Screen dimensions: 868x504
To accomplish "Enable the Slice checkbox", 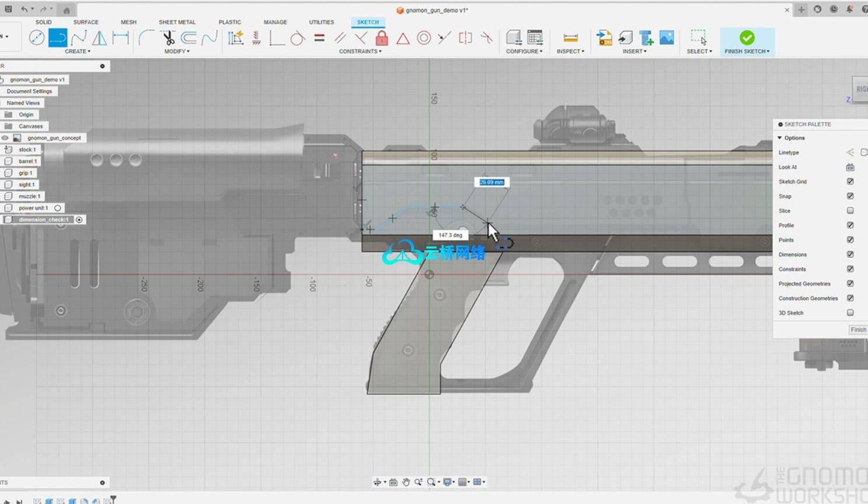I will coord(850,211).
